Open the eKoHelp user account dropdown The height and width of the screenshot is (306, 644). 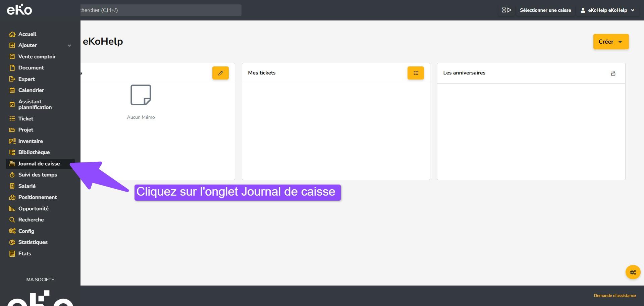click(x=607, y=10)
